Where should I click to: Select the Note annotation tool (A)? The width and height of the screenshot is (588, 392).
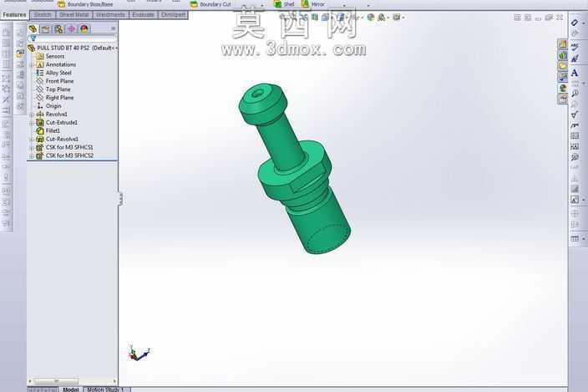(x=575, y=73)
